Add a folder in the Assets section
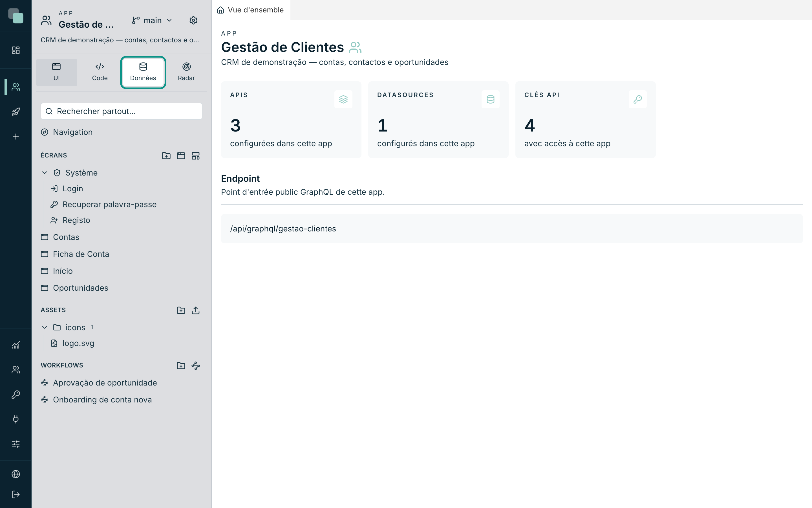This screenshot has width=812, height=508. coord(181,310)
